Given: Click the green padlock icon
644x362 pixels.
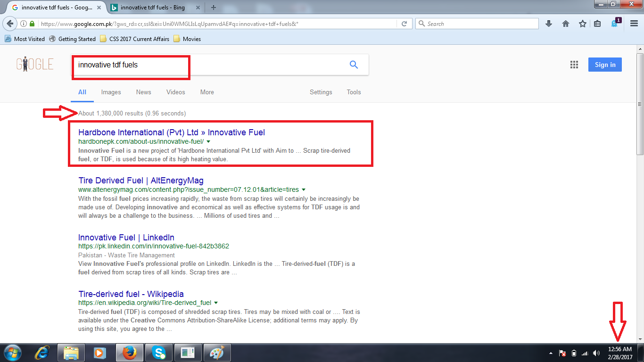Looking at the screenshot, I should coord(32,24).
